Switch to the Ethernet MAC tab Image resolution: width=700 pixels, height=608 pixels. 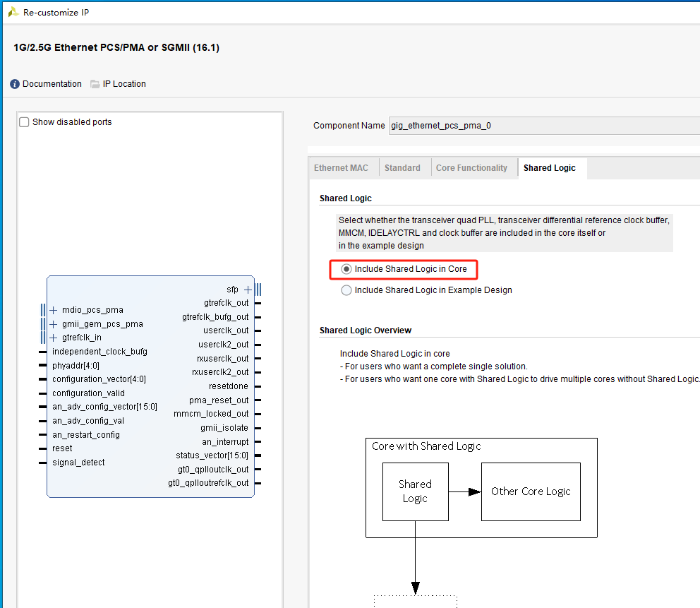click(341, 168)
